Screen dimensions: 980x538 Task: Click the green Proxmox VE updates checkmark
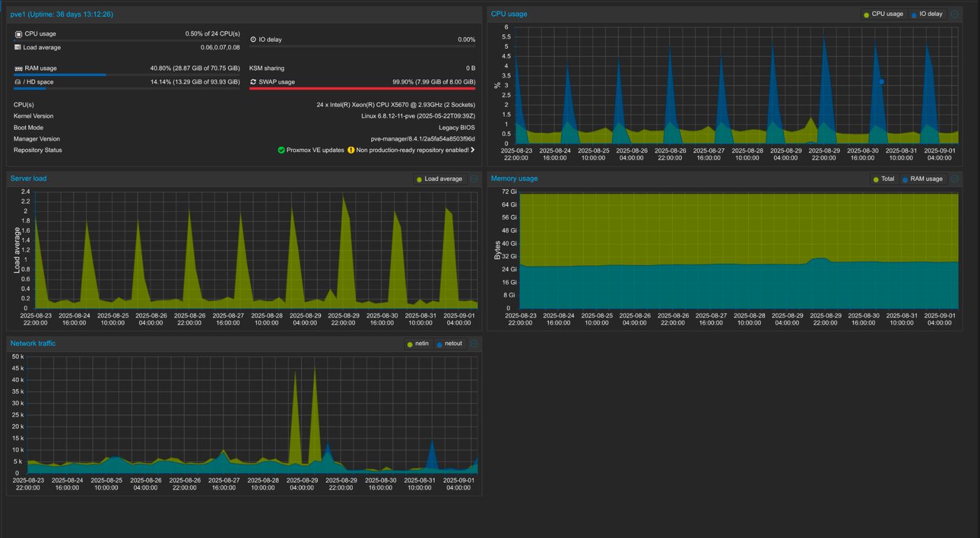(x=281, y=150)
